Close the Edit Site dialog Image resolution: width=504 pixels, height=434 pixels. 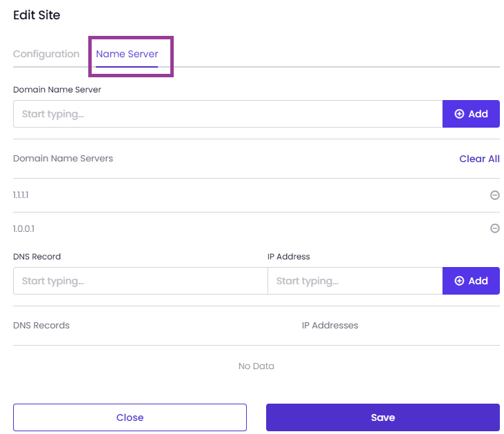[x=130, y=417]
